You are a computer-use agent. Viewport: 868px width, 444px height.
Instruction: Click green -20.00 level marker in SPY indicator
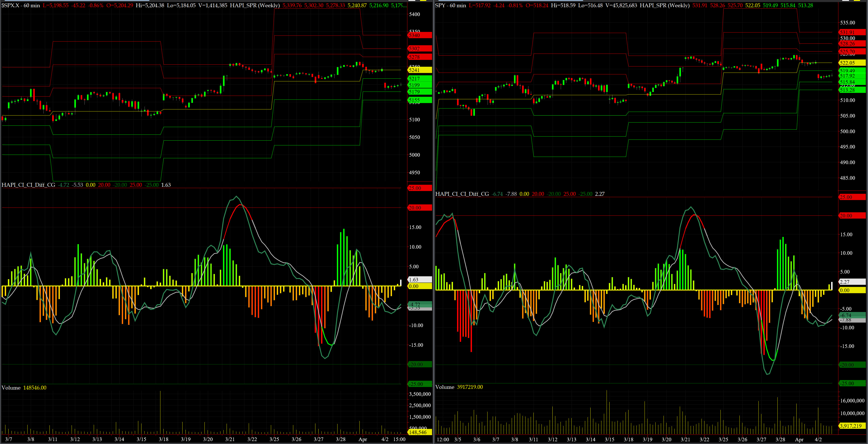(852, 365)
